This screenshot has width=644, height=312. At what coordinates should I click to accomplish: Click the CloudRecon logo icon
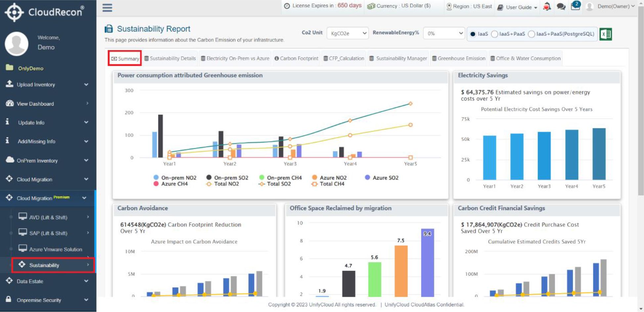coord(14,12)
